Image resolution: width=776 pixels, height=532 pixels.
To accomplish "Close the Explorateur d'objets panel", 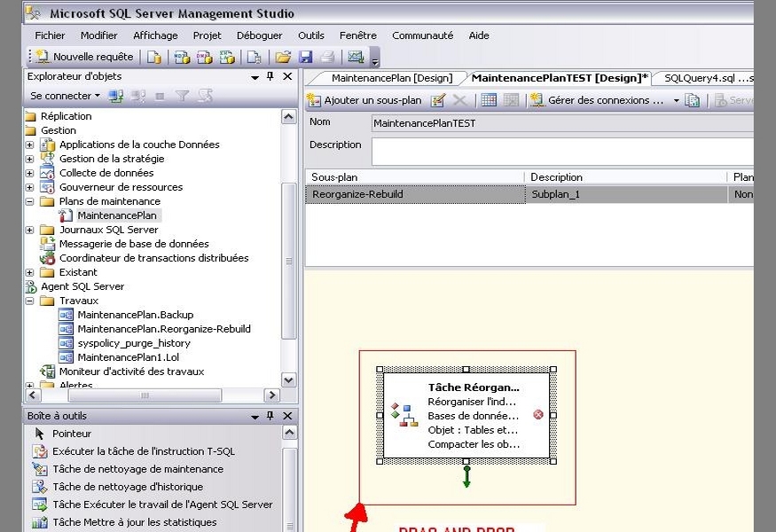I will pos(287,76).
